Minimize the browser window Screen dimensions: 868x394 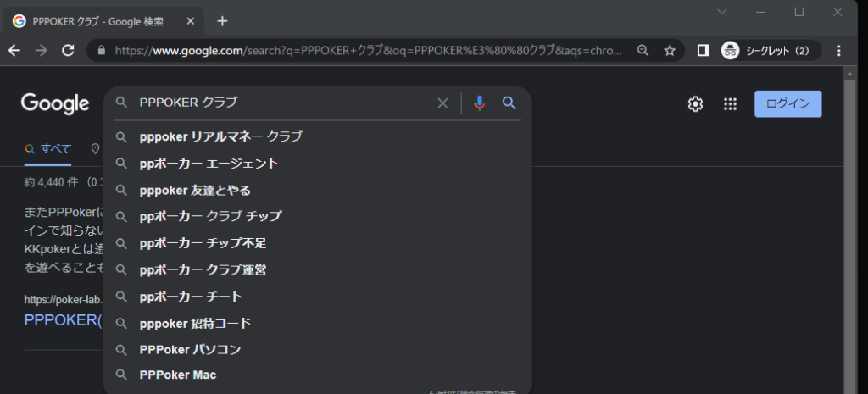(x=760, y=12)
